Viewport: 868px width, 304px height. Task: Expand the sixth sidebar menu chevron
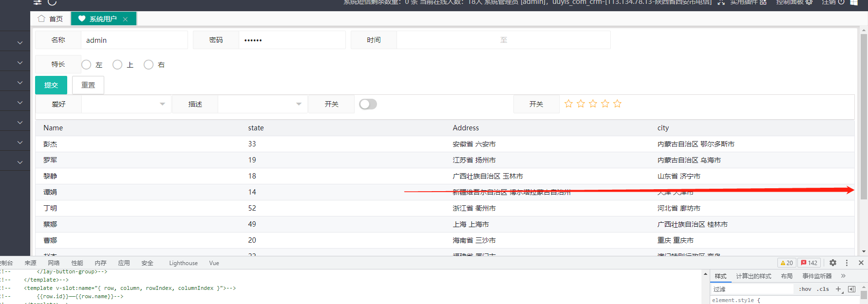[20, 143]
